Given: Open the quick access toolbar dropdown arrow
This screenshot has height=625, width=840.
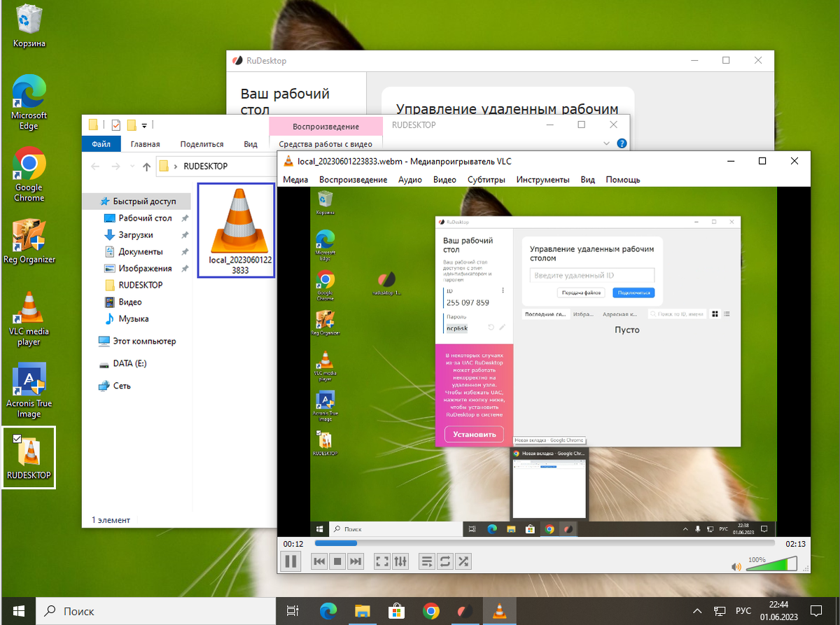Looking at the screenshot, I should pos(144,125).
